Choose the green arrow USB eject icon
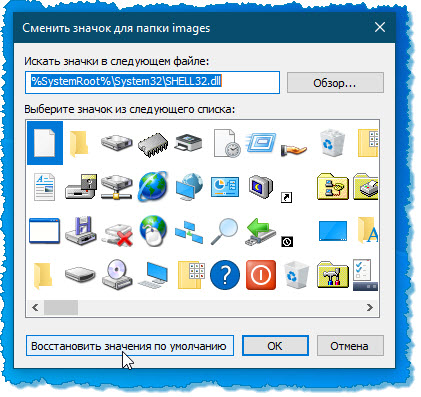Image resolution: width=421 pixels, height=397 pixels. click(x=261, y=231)
